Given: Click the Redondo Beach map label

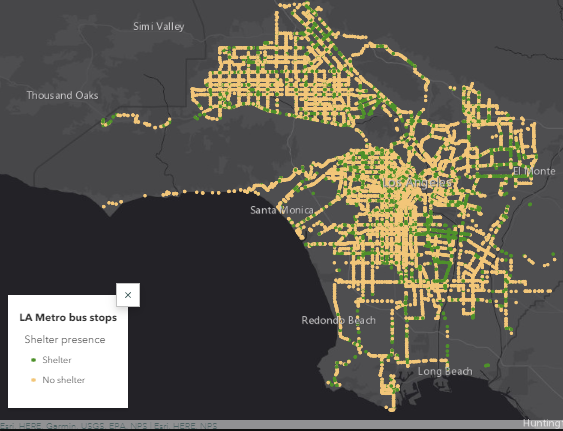Looking at the screenshot, I should pyautogui.click(x=339, y=320).
